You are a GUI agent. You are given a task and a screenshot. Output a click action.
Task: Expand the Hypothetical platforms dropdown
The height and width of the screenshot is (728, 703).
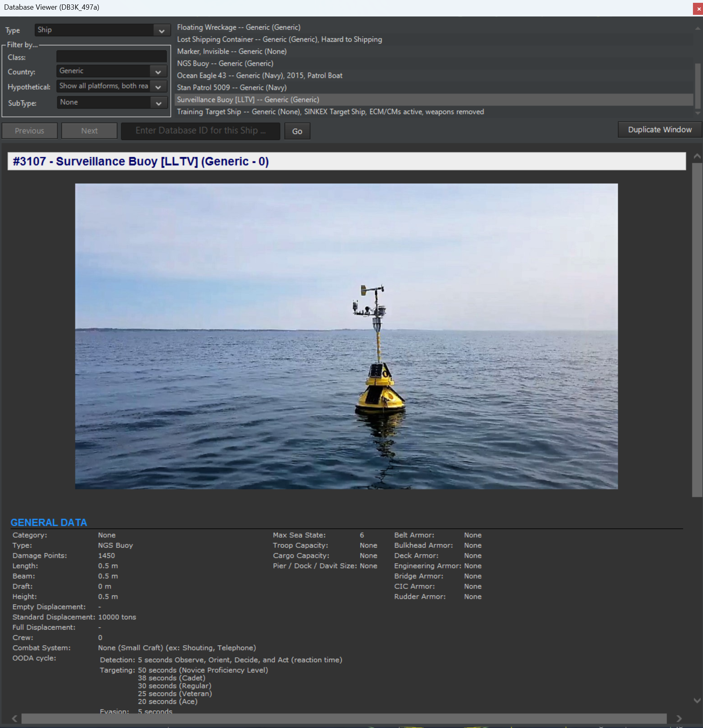(x=111, y=86)
